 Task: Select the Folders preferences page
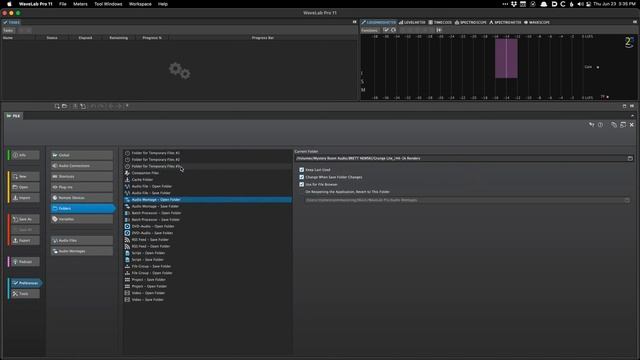click(x=82, y=208)
